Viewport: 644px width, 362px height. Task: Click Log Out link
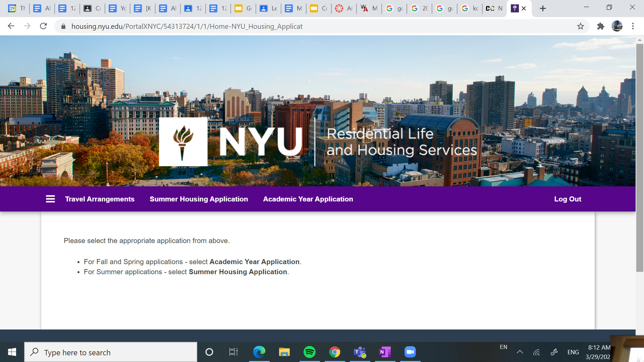568,199
